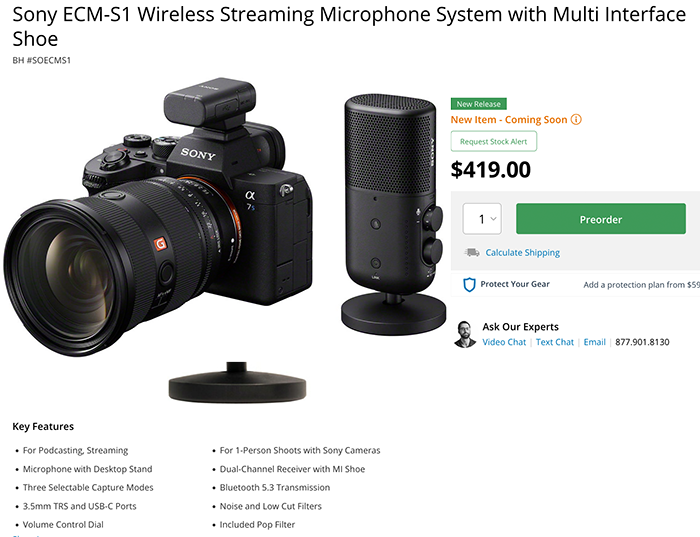Click the standing microphone product image

(393, 213)
